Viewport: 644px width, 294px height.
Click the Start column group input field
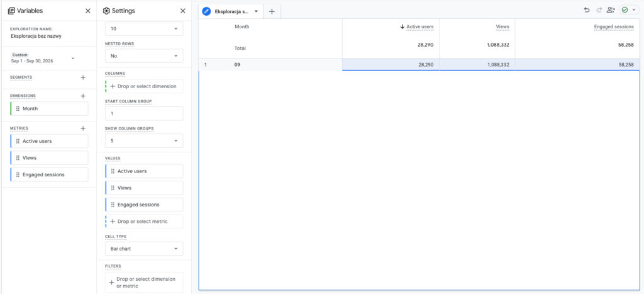point(144,113)
